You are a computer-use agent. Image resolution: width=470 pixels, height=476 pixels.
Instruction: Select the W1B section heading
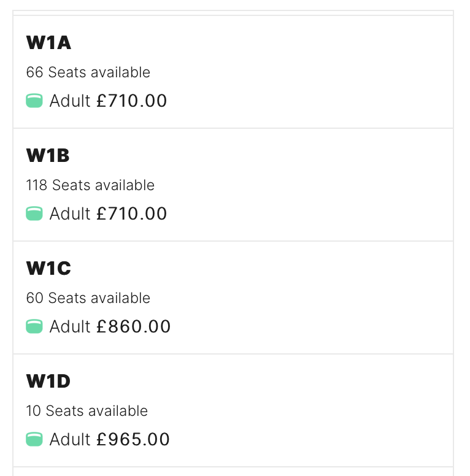click(48, 155)
